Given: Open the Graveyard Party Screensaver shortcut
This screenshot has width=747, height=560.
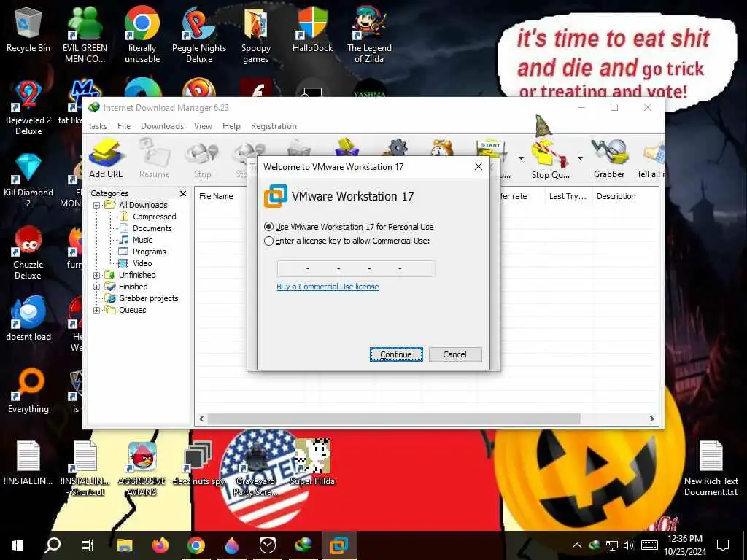Looking at the screenshot, I should pyautogui.click(x=256, y=469).
